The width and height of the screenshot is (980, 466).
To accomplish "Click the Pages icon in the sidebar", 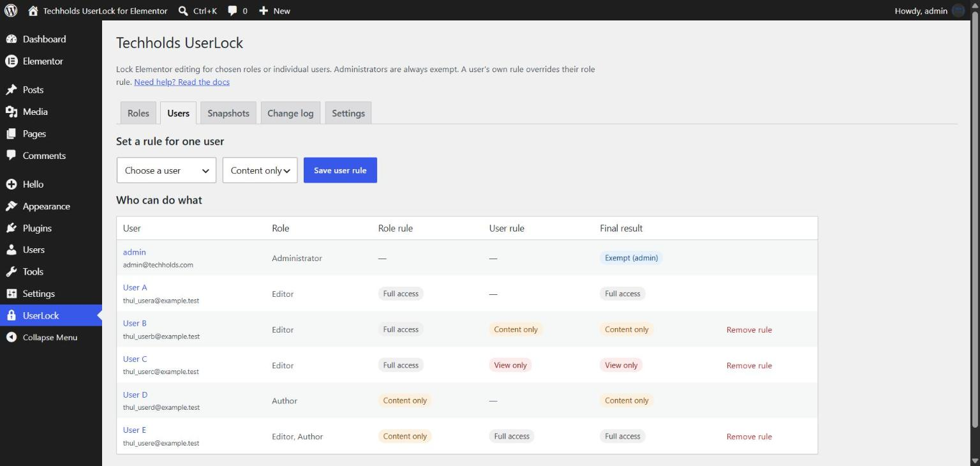I will pos(11,133).
